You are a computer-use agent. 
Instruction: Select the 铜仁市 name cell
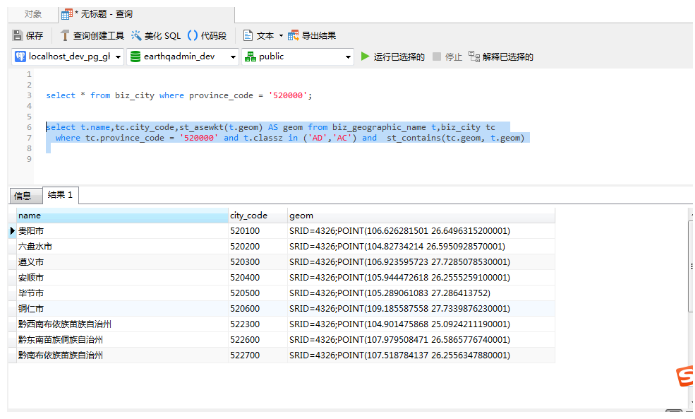click(122, 309)
